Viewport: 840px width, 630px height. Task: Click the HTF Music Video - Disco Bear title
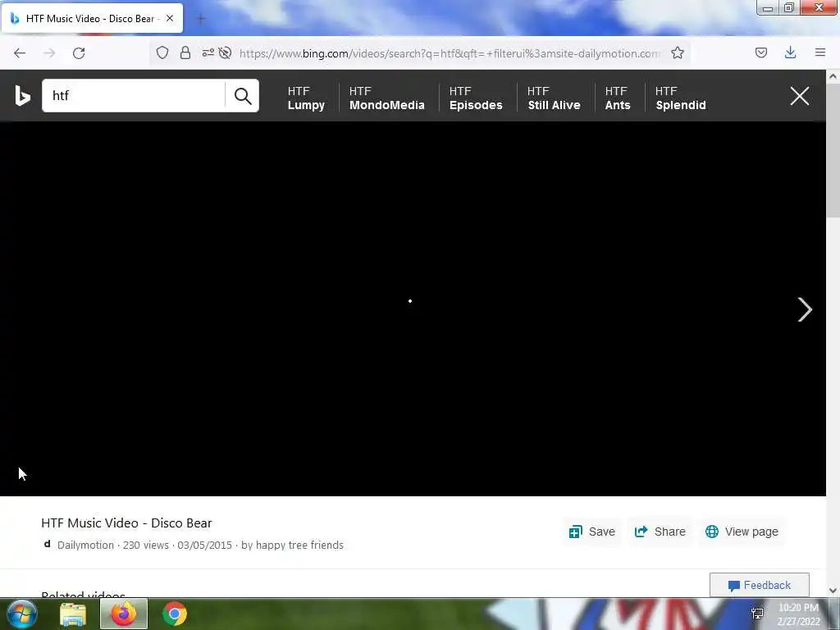click(126, 523)
